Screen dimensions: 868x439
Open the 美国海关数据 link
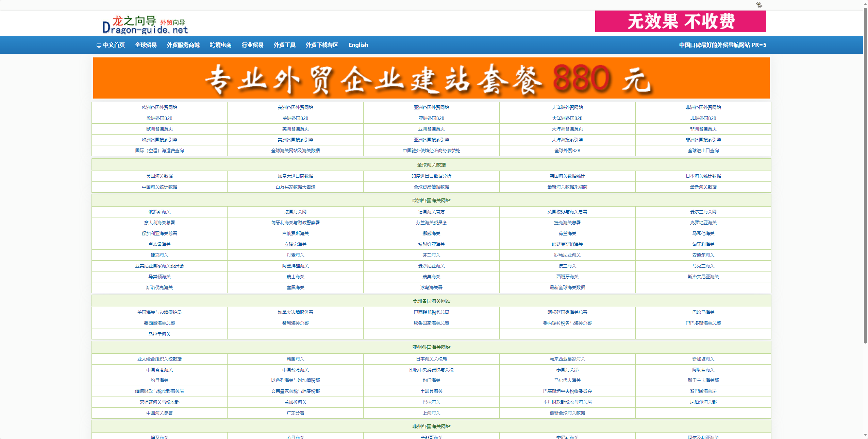coord(159,176)
